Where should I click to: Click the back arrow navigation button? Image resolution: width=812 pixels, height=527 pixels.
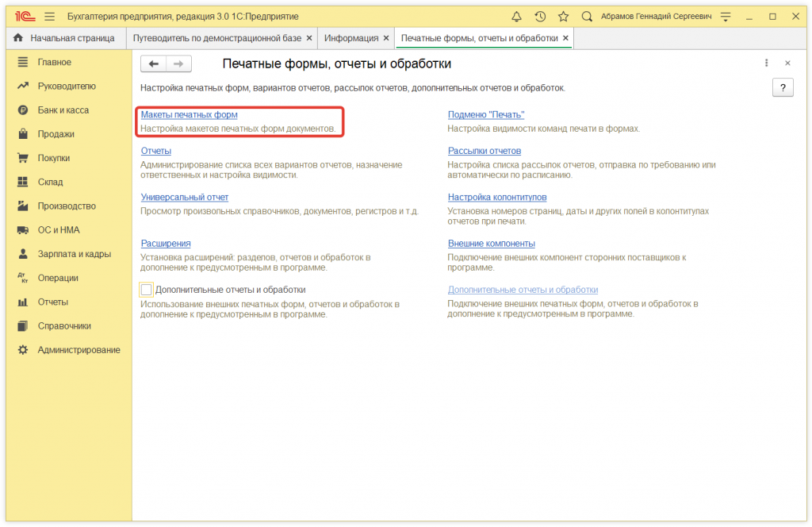(153, 64)
